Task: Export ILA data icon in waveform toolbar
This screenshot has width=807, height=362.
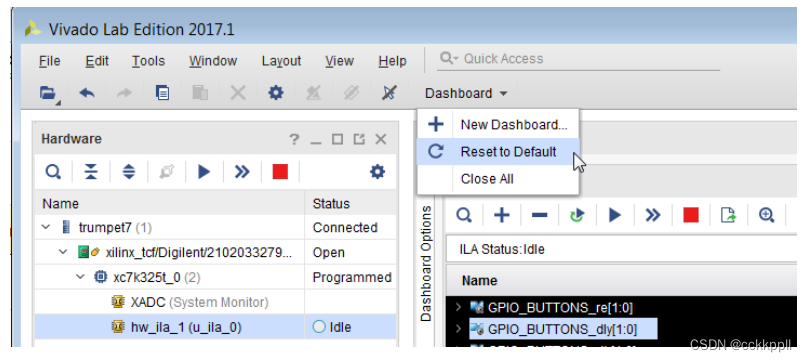Action: [728, 215]
